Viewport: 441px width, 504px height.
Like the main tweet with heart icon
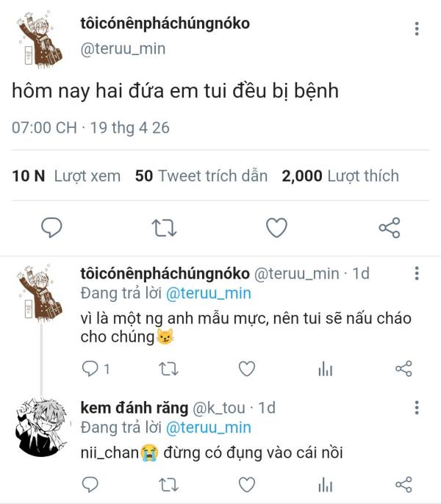tap(276, 228)
